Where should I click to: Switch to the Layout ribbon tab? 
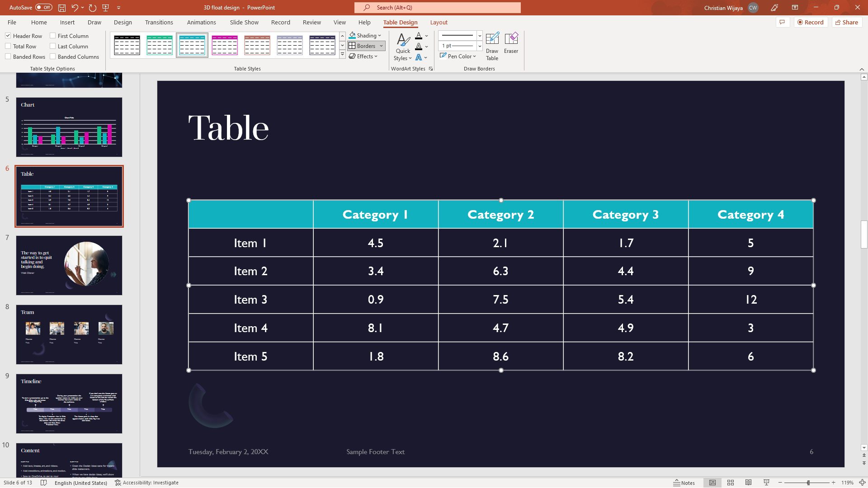438,23
